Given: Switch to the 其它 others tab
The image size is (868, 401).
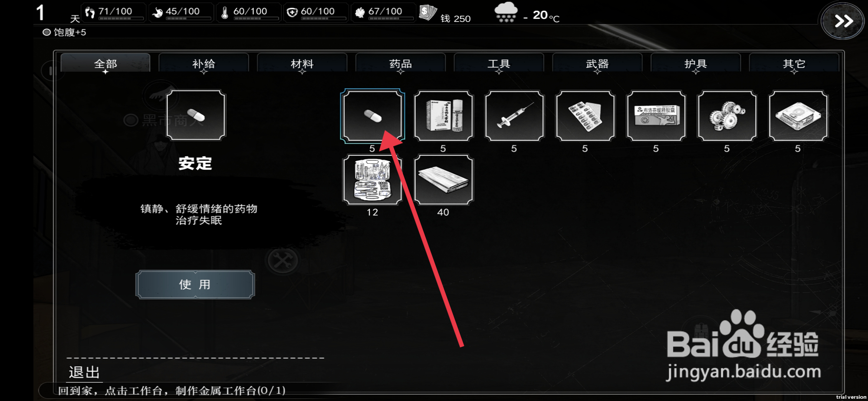Looking at the screenshot, I should [794, 63].
